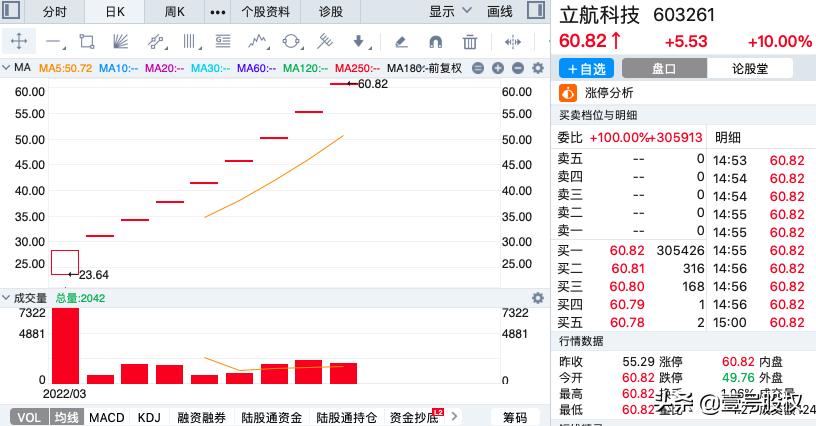Collapse the MA indicator chevron
Screen dimensions: 816x426
pos(6,68)
